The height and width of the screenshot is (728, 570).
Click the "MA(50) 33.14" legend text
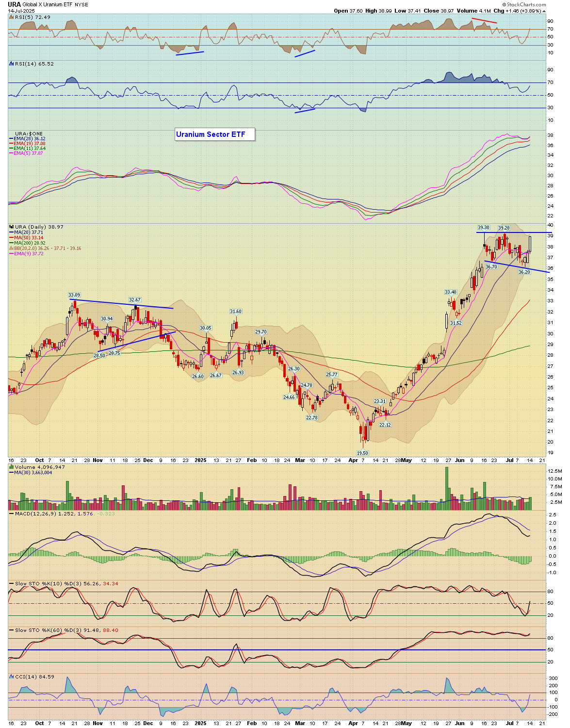pyautogui.click(x=29, y=238)
